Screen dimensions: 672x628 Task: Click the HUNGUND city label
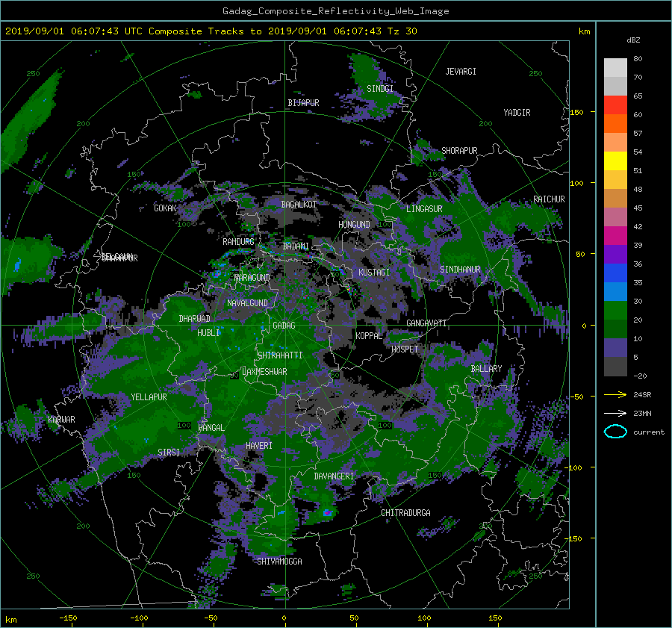click(354, 225)
